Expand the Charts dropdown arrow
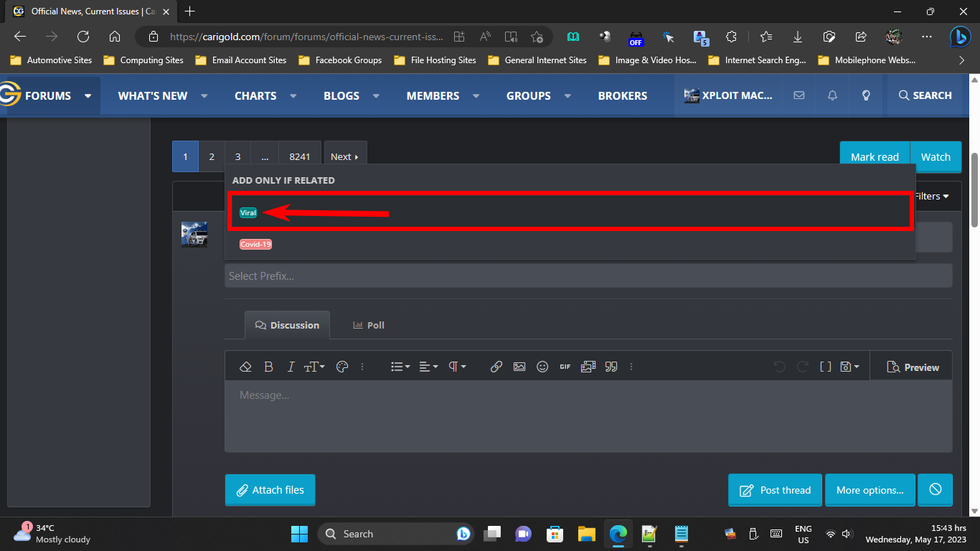The height and width of the screenshot is (551, 980). click(x=293, y=95)
